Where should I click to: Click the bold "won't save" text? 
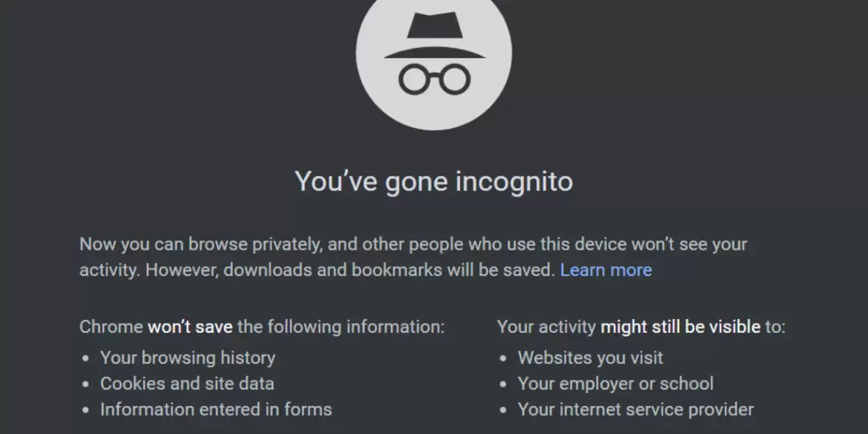(190, 327)
